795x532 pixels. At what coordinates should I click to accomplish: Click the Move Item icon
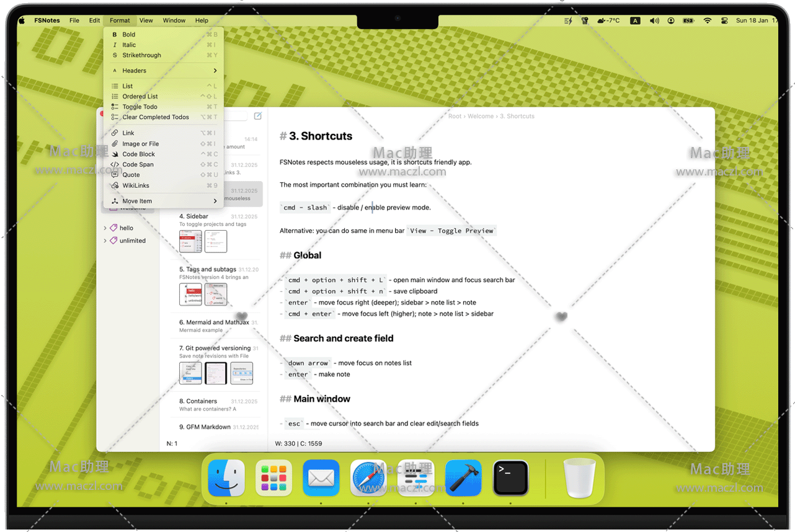[x=115, y=201]
